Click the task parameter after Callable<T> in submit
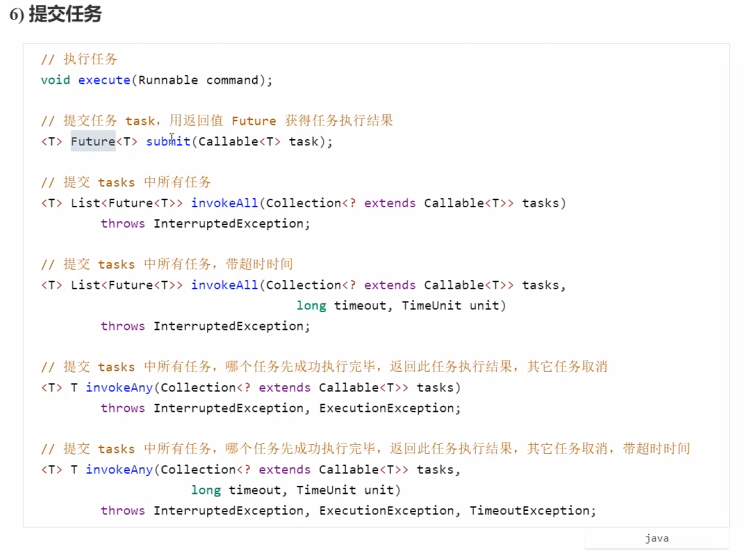The width and height of the screenshot is (748, 554). pyautogui.click(x=303, y=142)
